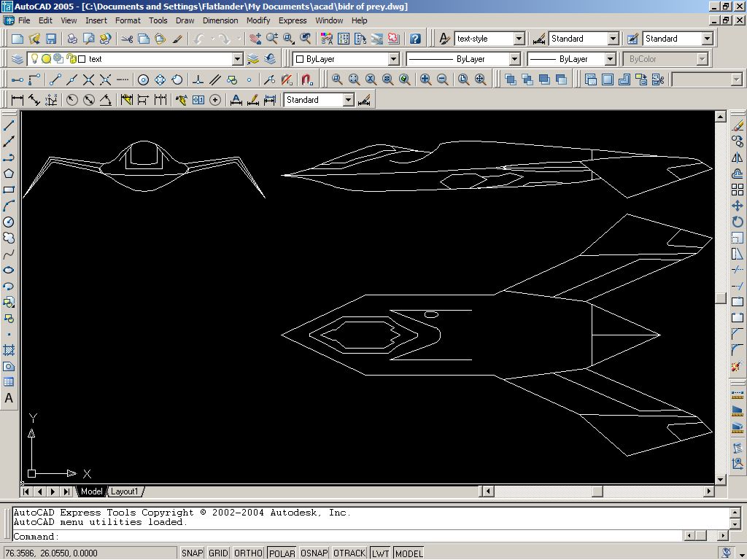Open the Help question mark icon
747x560 pixels.
pyautogui.click(x=415, y=39)
